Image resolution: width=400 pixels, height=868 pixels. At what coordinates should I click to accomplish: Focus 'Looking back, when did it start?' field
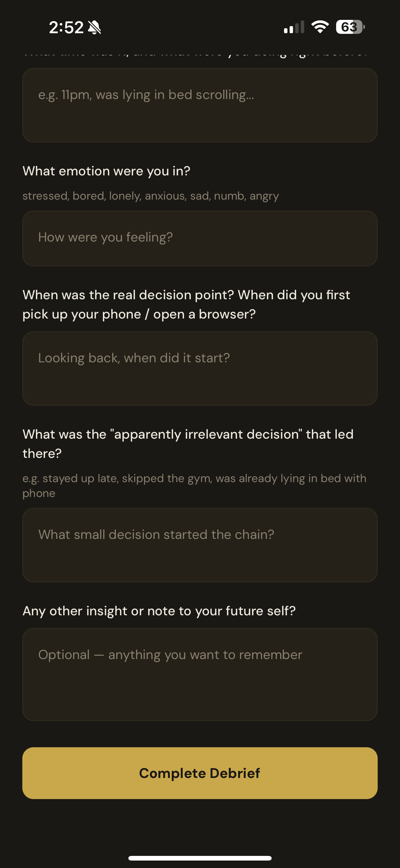[200, 368]
